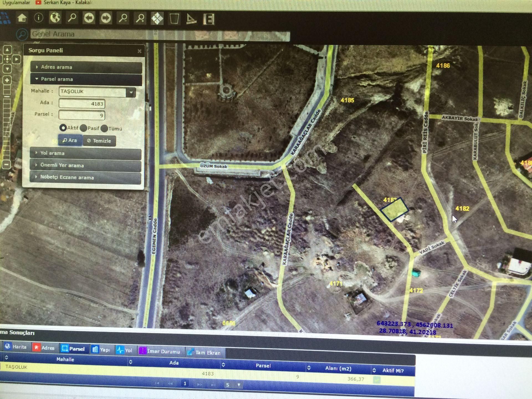Select the pan tool icon
This screenshot has width=532, height=399.
point(157,19)
